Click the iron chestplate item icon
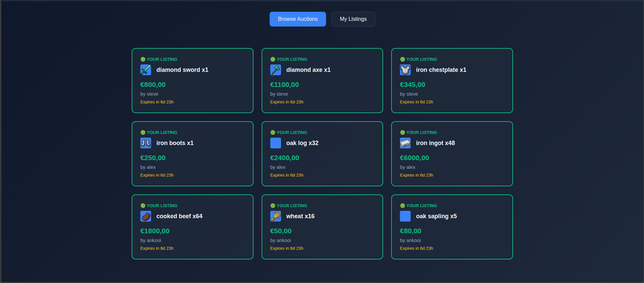Viewport: 644px width, 283px height. pos(405,70)
